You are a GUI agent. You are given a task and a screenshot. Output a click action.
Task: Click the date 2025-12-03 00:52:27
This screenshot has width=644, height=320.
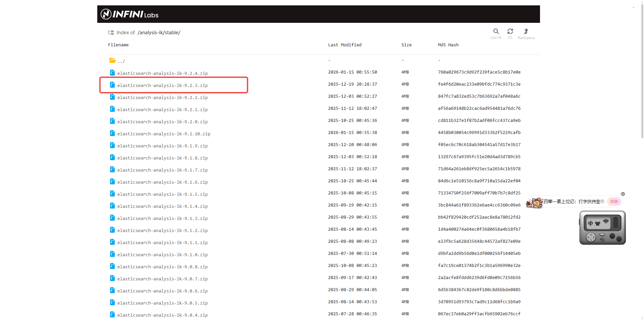(x=352, y=96)
